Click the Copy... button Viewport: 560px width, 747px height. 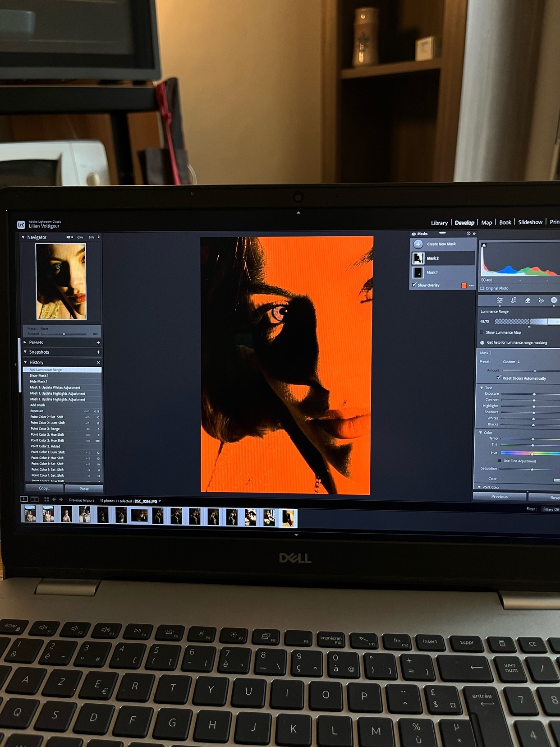[44, 489]
